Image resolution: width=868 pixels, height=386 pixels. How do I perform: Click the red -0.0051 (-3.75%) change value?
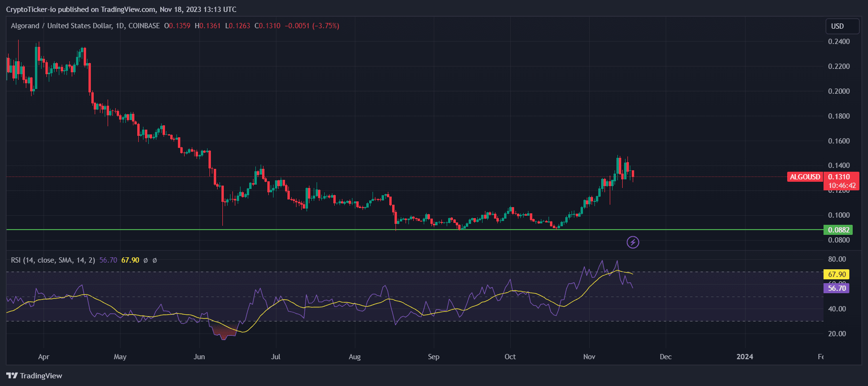[x=312, y=26]
